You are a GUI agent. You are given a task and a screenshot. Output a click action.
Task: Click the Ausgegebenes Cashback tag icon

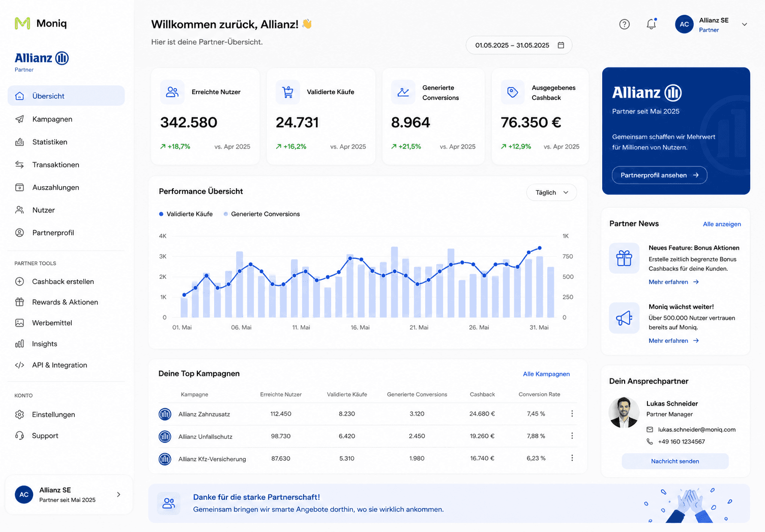point(513,92)
